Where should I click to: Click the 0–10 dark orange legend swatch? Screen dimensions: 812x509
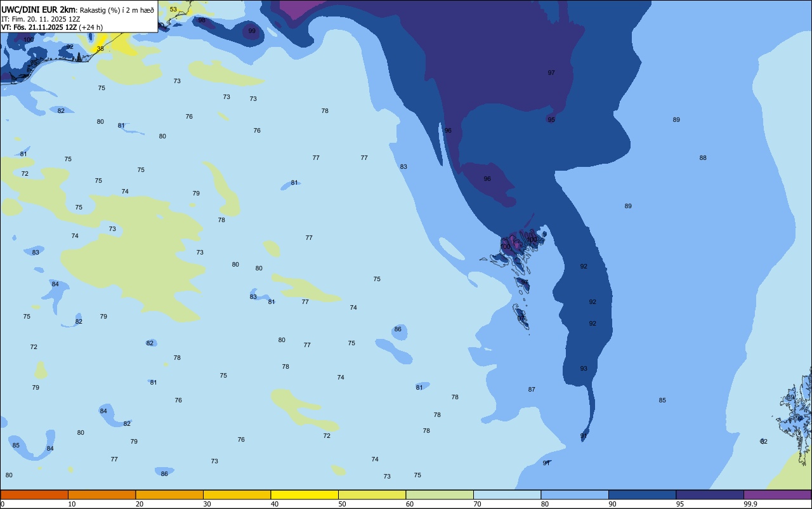coord(34,494)
